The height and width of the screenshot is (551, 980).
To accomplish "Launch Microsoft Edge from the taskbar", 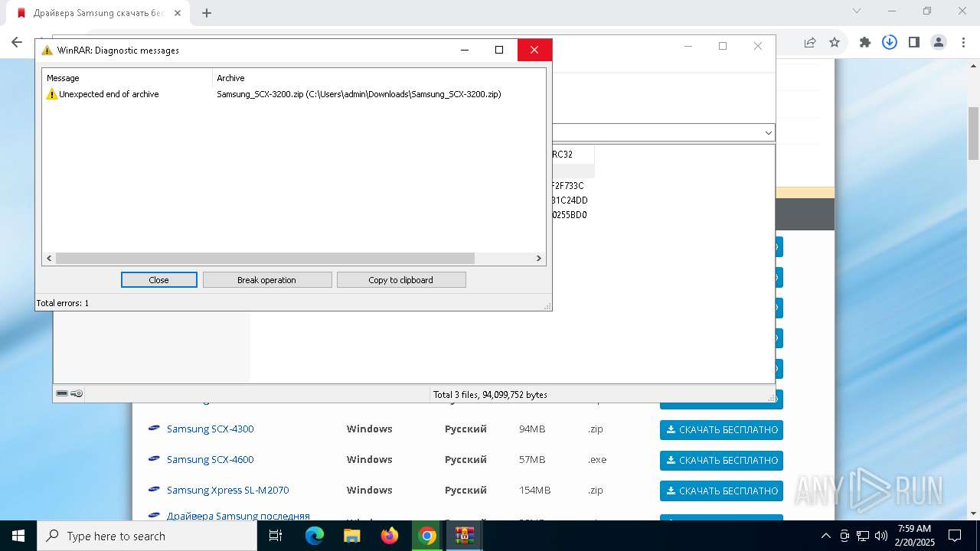I will [x=315, y=536].
